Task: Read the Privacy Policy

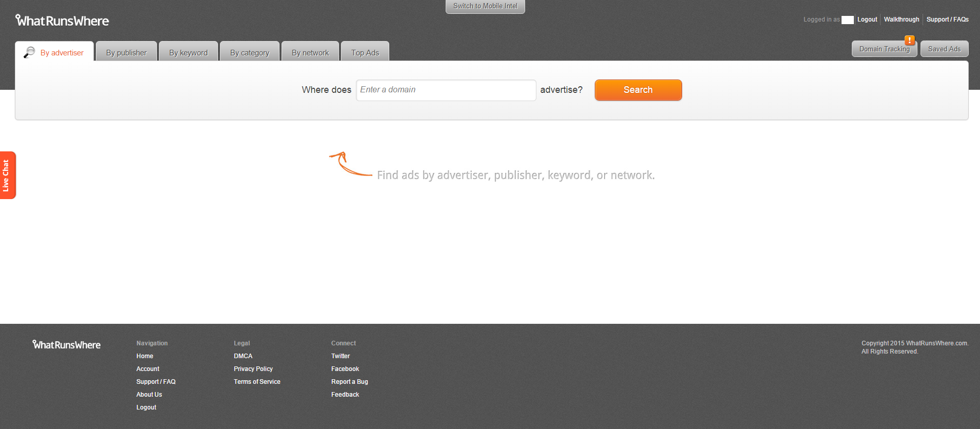Action: pos(253,369)
